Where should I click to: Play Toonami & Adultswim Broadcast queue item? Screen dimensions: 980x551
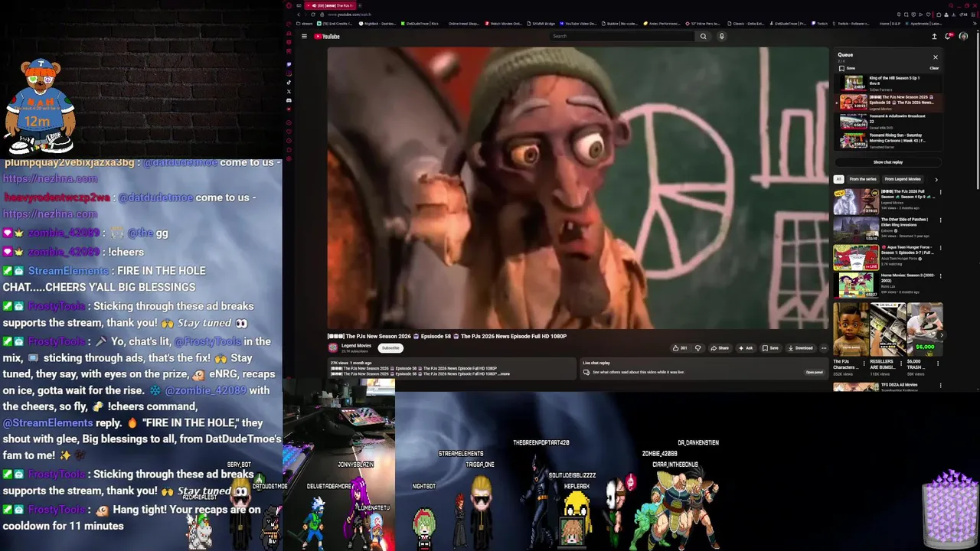[888, 122]
